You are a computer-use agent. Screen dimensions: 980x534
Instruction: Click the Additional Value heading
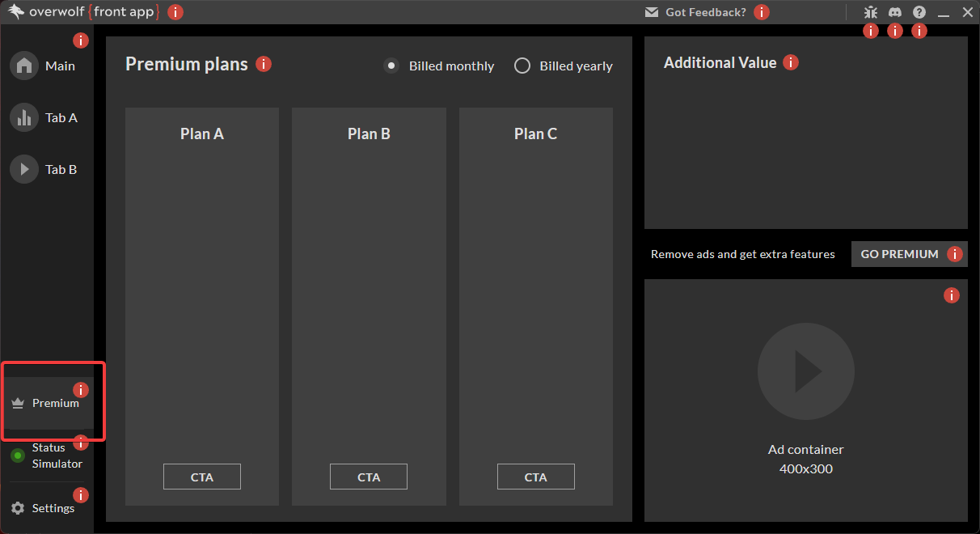click(720, 62)
